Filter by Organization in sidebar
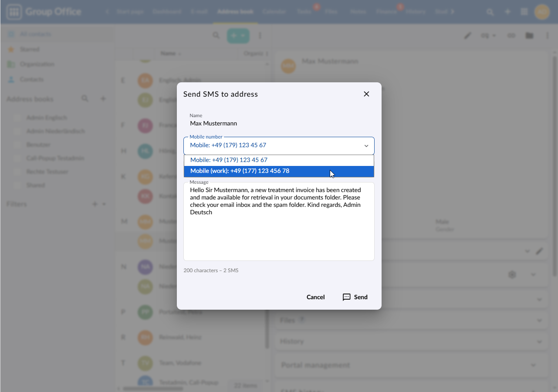 click(x=57, y=64)
